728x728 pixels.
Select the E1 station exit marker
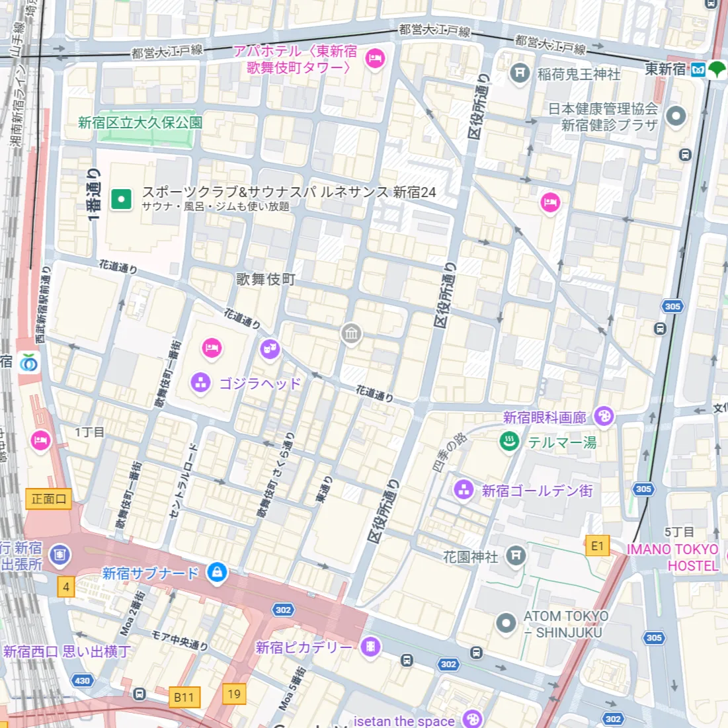(597, 546)
